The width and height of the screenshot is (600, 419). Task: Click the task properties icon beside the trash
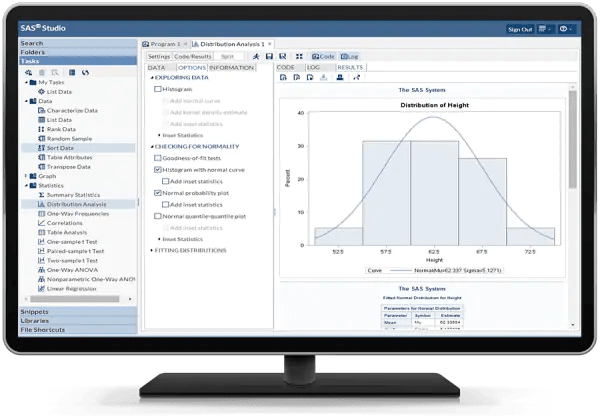55,72
